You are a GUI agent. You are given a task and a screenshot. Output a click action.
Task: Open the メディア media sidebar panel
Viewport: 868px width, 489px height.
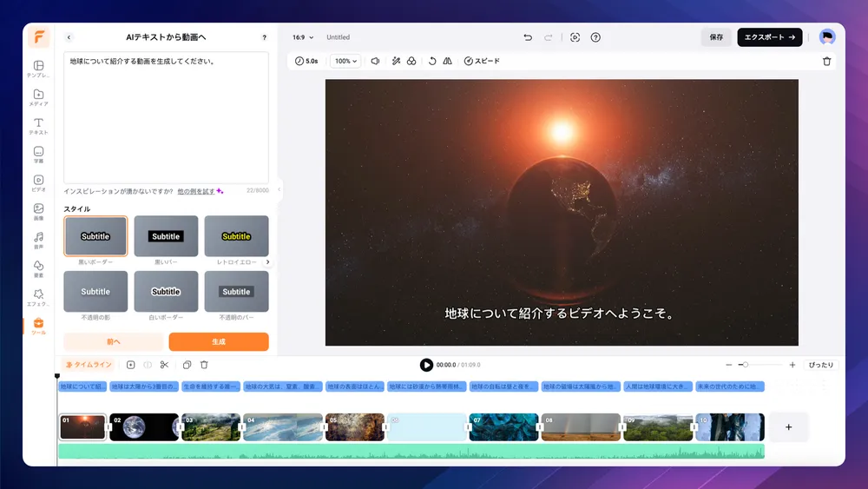38,97
